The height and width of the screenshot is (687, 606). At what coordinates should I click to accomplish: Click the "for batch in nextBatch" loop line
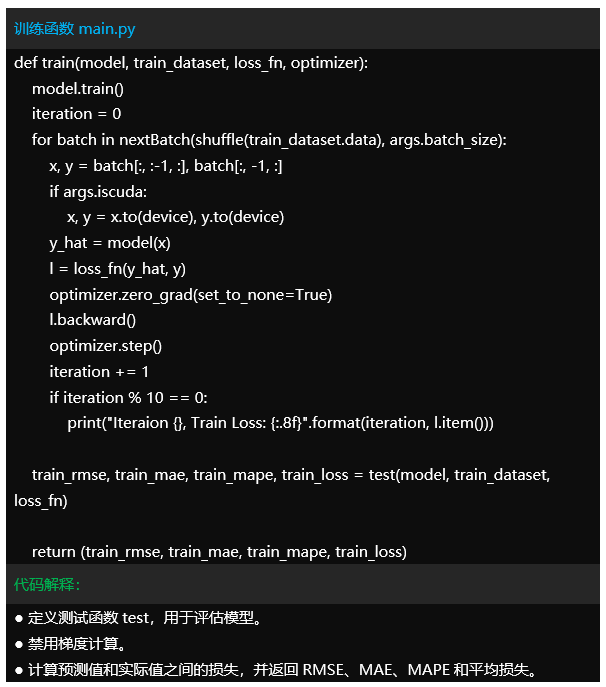point(269,140)
